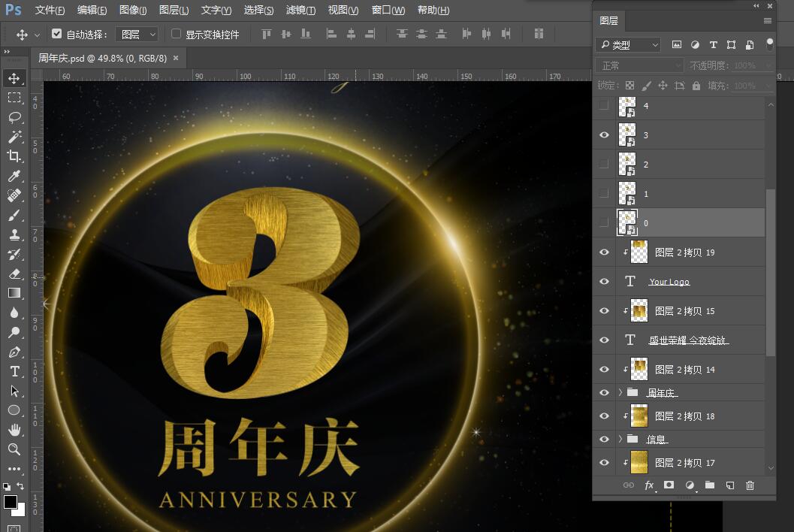Hide layer 3
Screen dimensions: 794x532
coord(604,135)
